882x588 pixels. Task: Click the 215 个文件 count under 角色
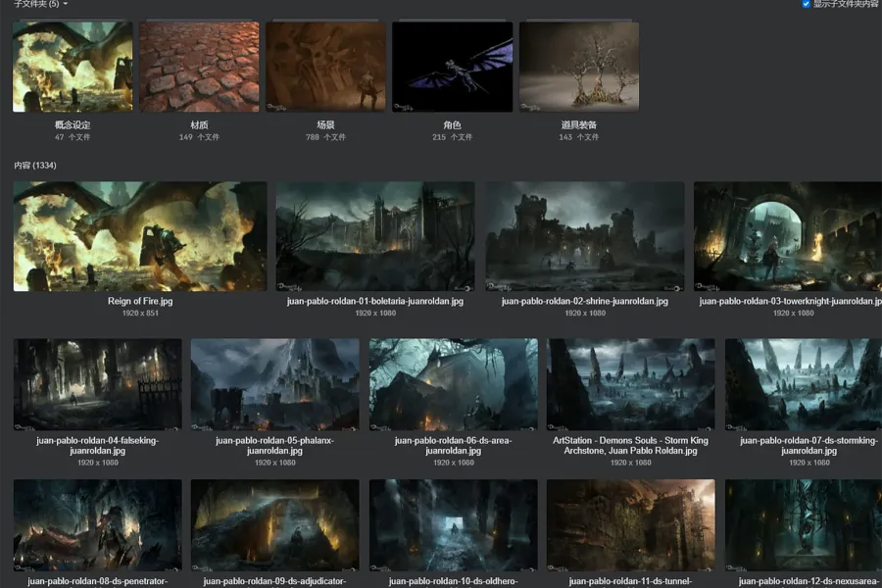(452, 137)
